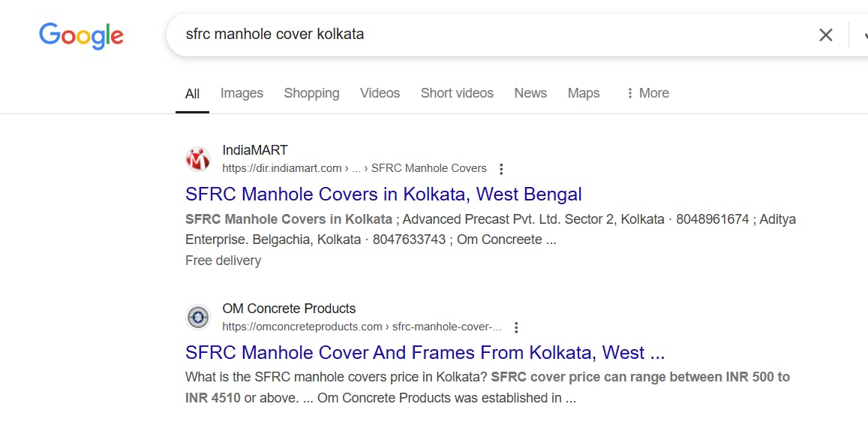
Task: Open SFRC Manhole Covers in Kolkata link
Action: [383, 194]
